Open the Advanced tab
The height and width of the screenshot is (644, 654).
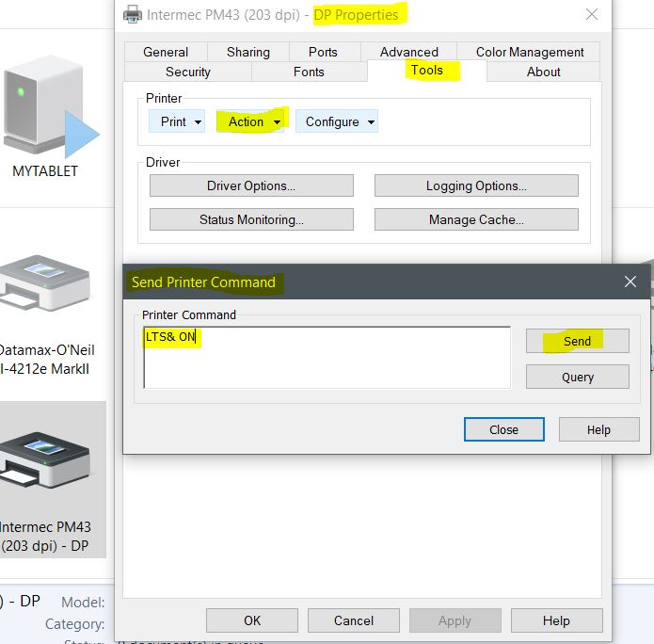(x=408, y=52)
